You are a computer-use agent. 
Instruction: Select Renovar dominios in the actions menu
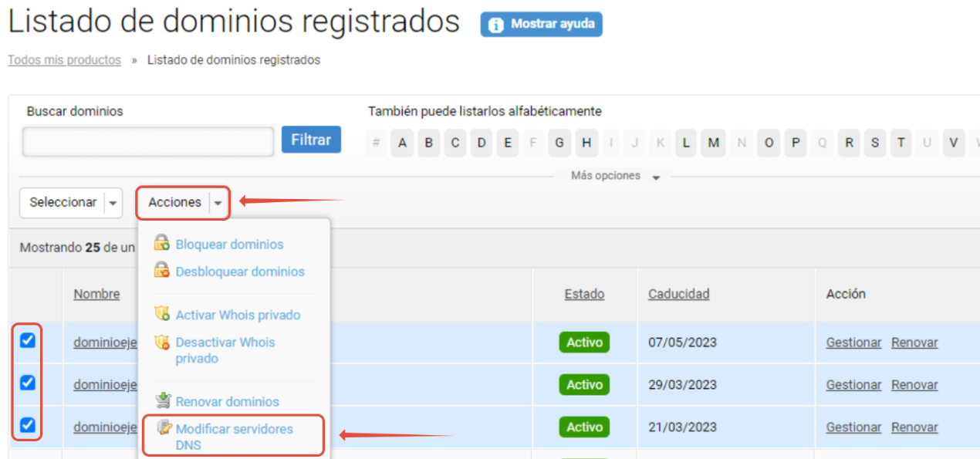[227, 402]
